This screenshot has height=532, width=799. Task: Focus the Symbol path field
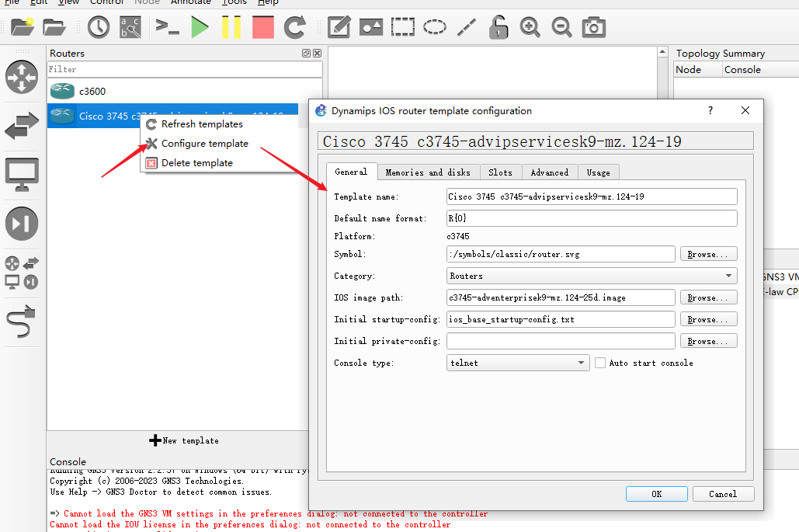[561, 254]
